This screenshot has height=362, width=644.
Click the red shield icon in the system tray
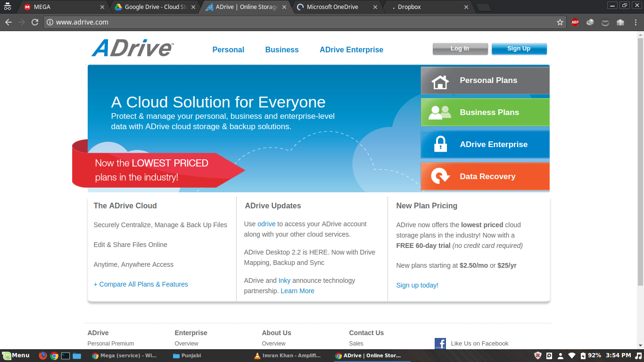(x=538, y=355)
